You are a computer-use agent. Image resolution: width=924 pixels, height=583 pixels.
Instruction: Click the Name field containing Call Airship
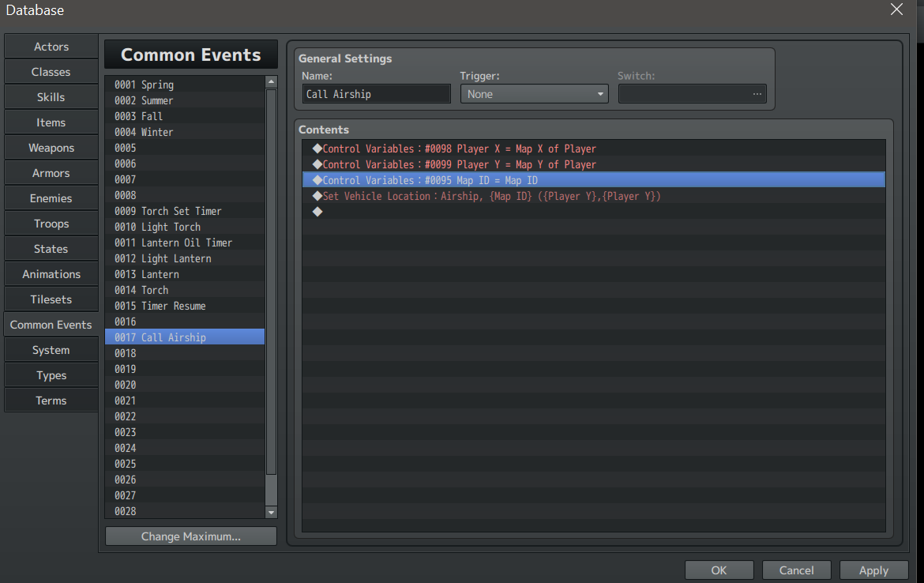[x=377, y=94]
